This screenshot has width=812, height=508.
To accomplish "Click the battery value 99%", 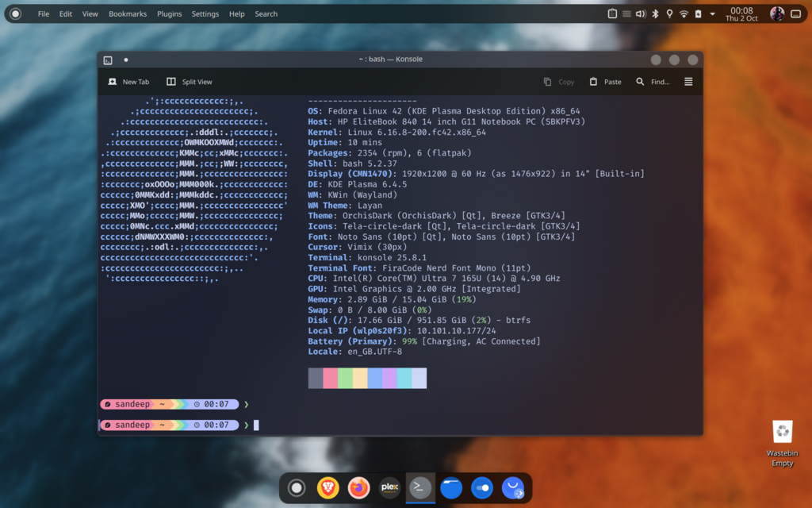I will click(409, 341).
